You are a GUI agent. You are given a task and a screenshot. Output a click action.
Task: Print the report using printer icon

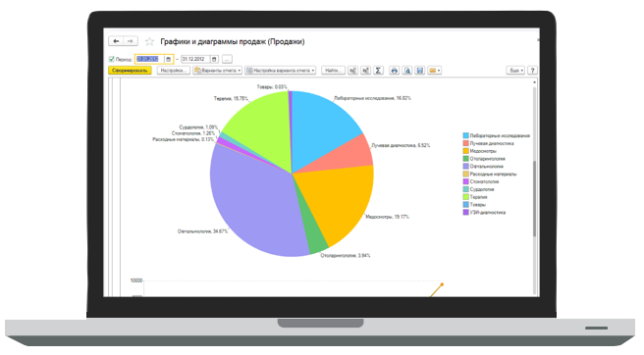395,71
